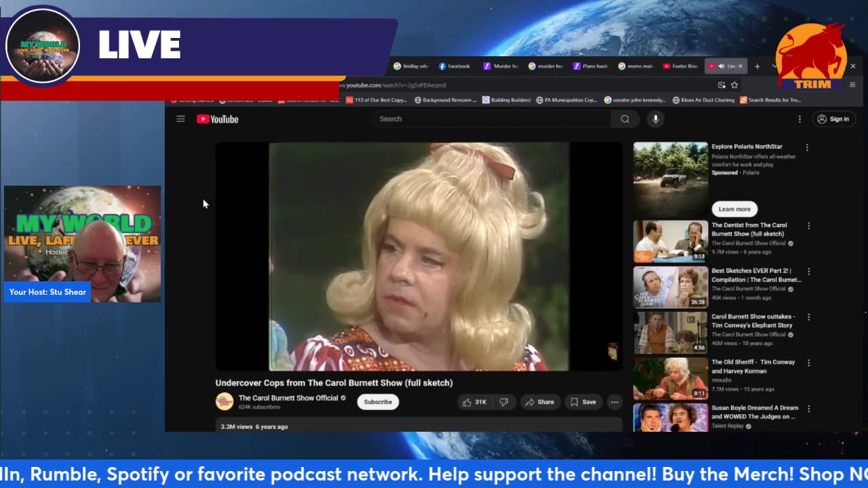Image resolution: width=868 pixels, height=488 pixels.
Task: Switch to the 'murder ho' Google search tab
Action: click(x=546, y=66)
